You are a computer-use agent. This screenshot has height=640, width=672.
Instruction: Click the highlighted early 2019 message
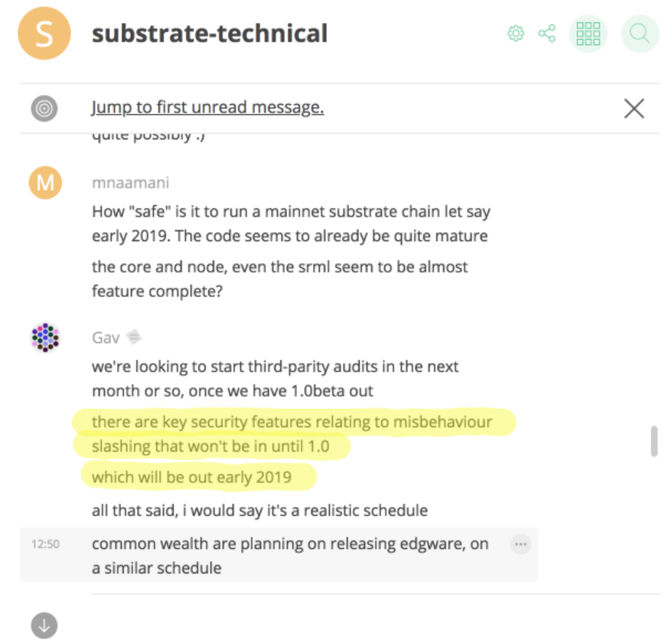191,478
